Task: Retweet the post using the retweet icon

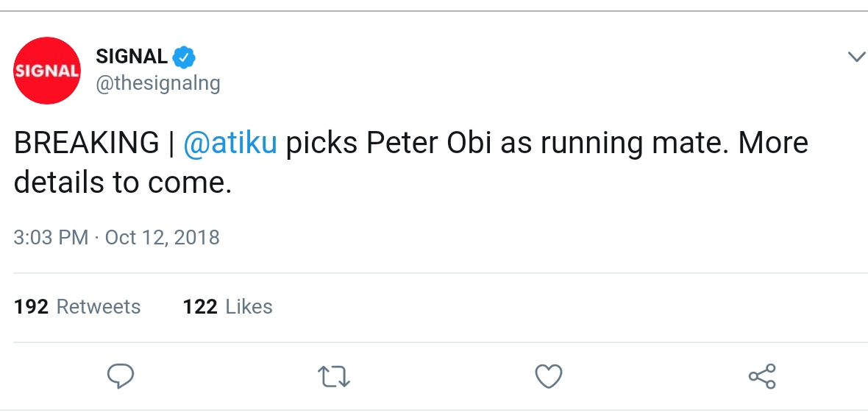Action: pyautogui.click(x=334, y=376)
